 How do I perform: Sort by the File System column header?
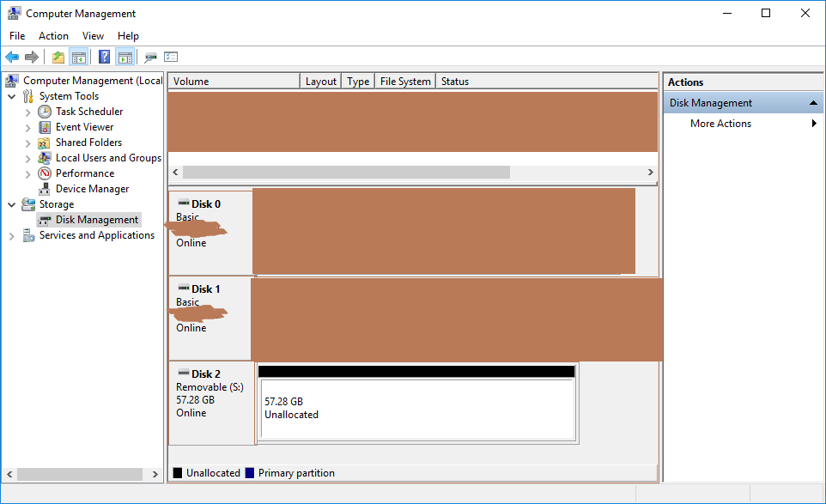coord(405,81)
